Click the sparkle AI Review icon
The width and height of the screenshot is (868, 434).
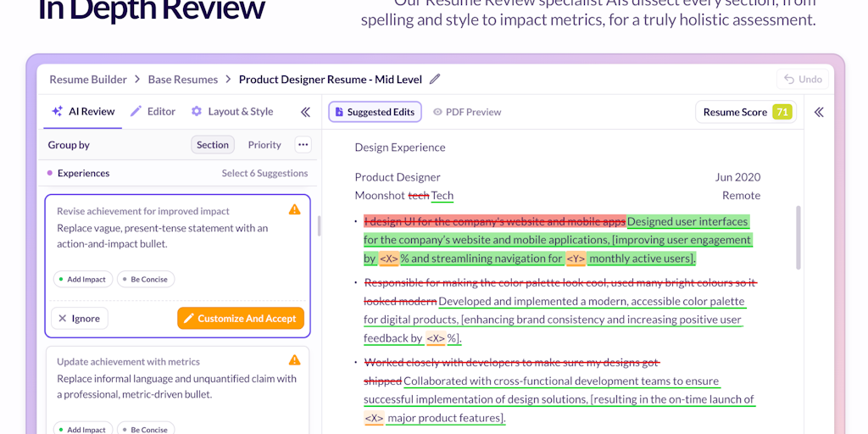tap(58, 111)
